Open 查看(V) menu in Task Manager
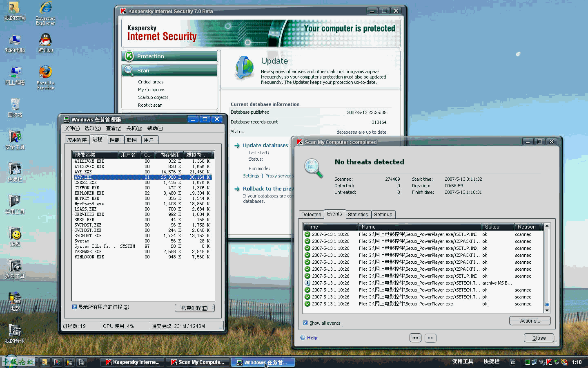 pyautogui.click(x=114, y=128)
